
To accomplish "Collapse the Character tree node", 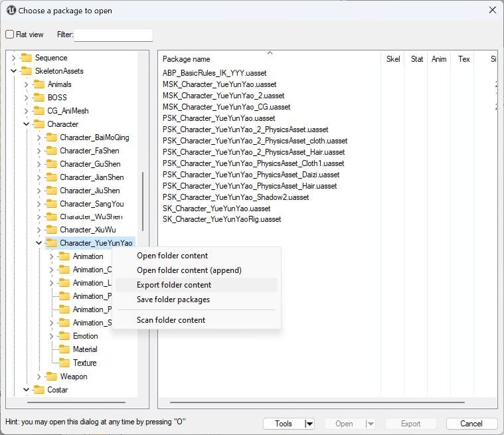I will click(26, 124).
